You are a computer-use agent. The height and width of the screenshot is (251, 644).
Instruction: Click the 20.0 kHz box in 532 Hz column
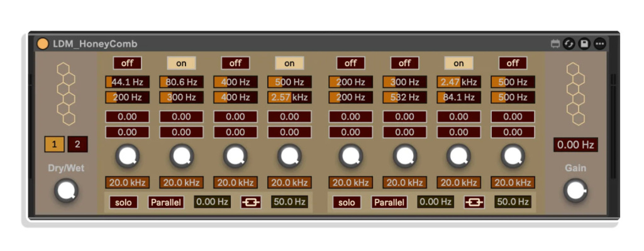click(404, 182)
